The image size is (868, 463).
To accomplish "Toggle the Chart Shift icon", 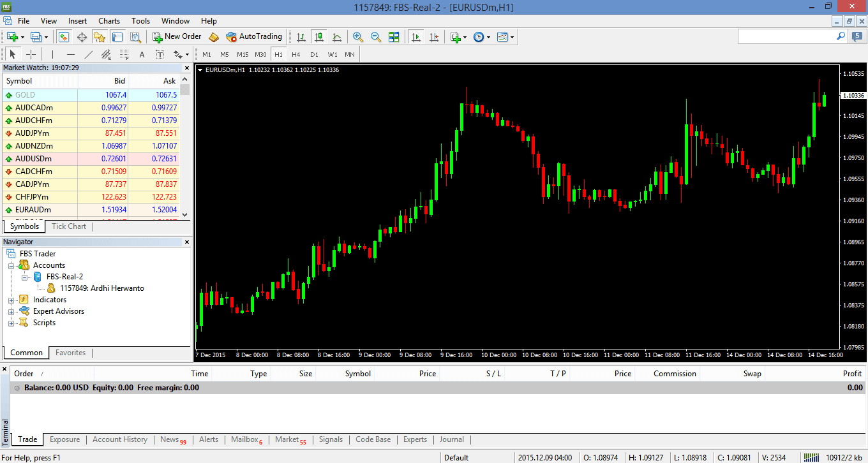I will pyautogui.click(x=434, y=37).
